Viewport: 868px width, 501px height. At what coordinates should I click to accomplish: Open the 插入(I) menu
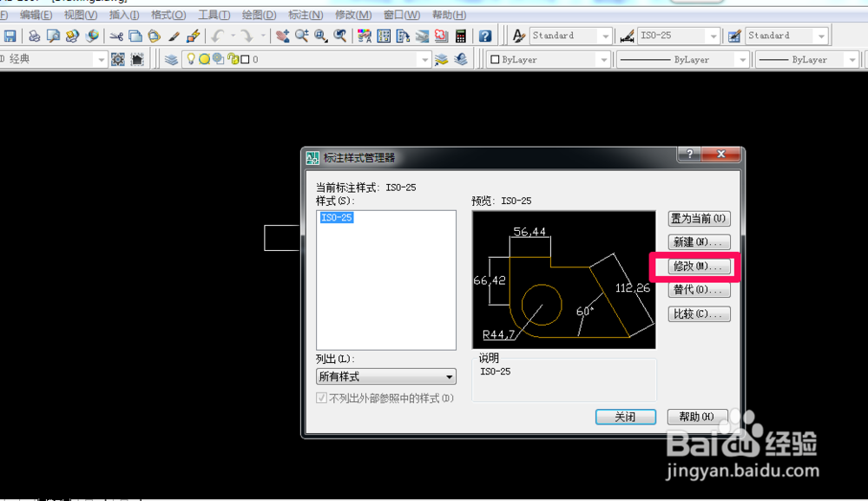124,15
